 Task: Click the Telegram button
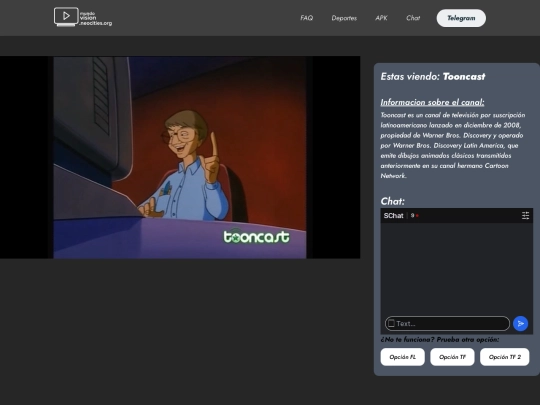click(461, 18)
